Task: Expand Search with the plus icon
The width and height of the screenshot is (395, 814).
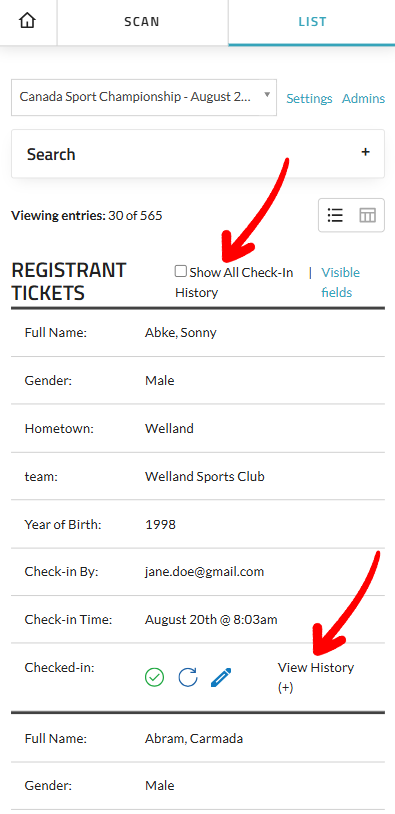Action: pos(365,152)
